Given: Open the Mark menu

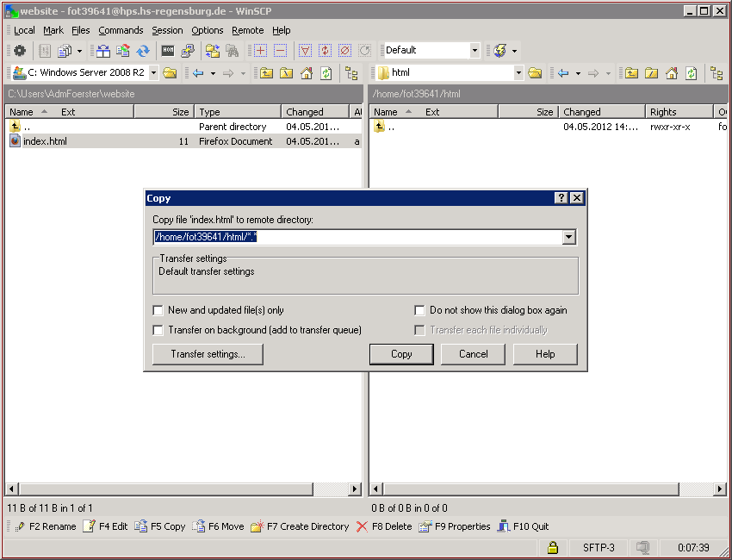Looking at the screenshot, I should coord(53,30).
